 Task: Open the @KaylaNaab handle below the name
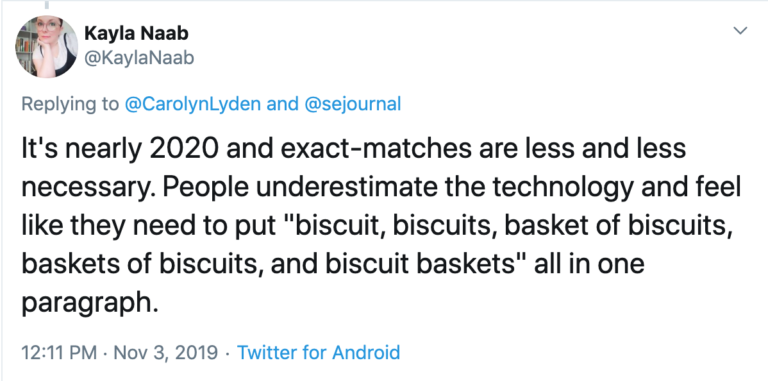coord(139,58)
